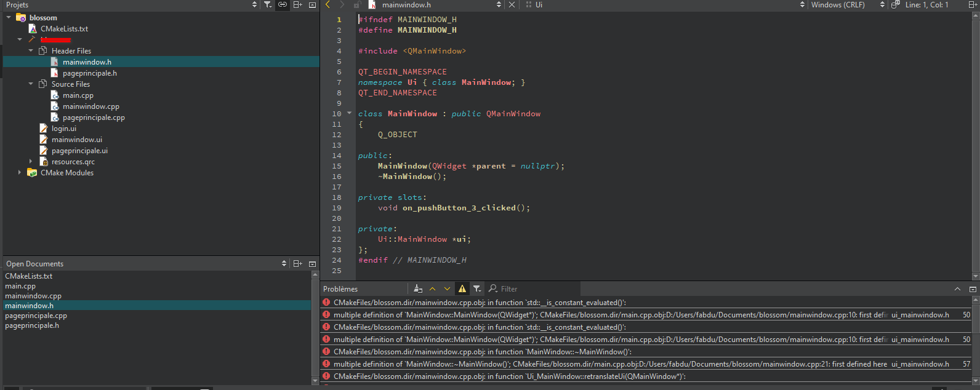Open mainwindow.cpp under Source Files
Screen dimensions: 980x390
click(91, 106)
